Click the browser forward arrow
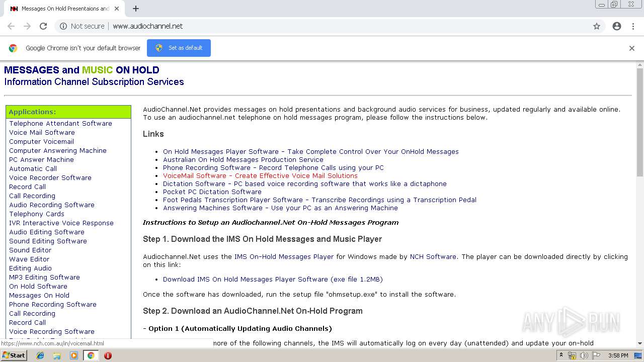The height and width of the screenshot is (362, 644). point(27,26)
